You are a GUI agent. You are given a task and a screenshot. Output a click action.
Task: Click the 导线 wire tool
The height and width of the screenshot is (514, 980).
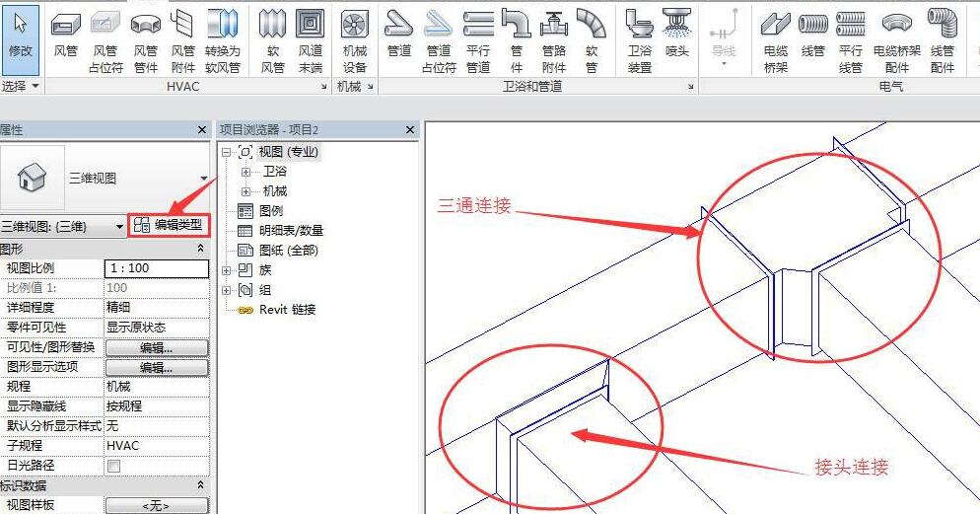point(723,37)
